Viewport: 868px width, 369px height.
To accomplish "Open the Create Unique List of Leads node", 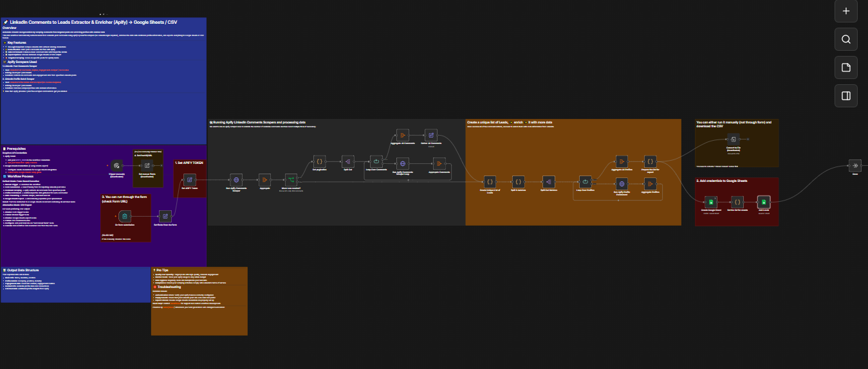I will tap(490, 181).
